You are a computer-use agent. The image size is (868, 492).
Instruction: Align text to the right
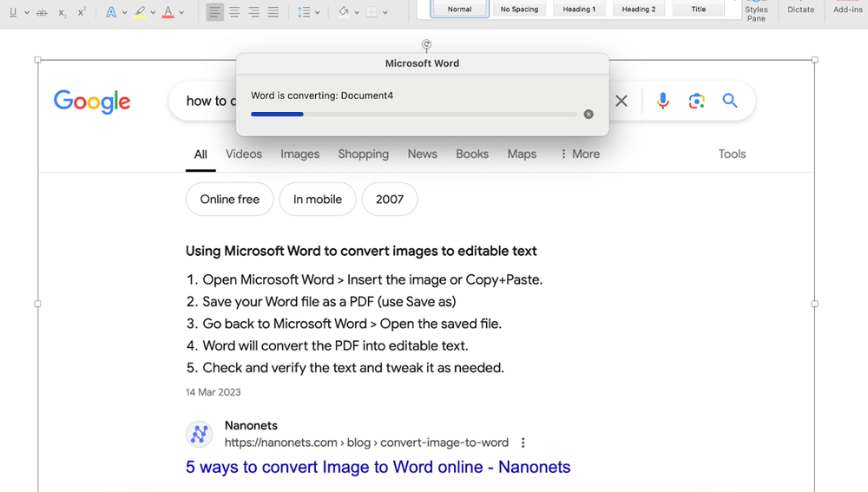click(253, 12)
